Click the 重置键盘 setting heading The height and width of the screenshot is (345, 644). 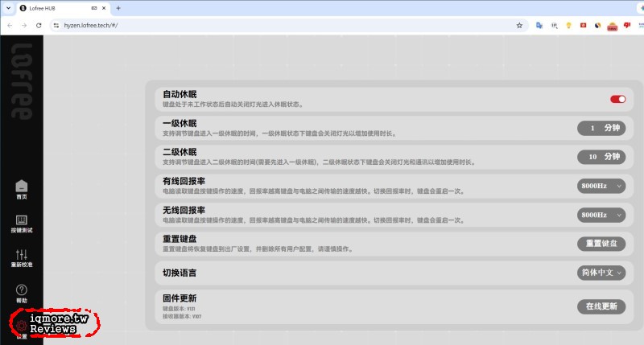click(180, 239)
